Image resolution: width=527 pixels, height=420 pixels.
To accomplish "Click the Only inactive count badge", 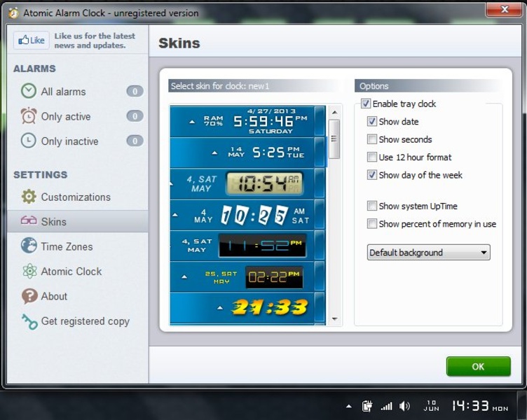I will (135, 141).
